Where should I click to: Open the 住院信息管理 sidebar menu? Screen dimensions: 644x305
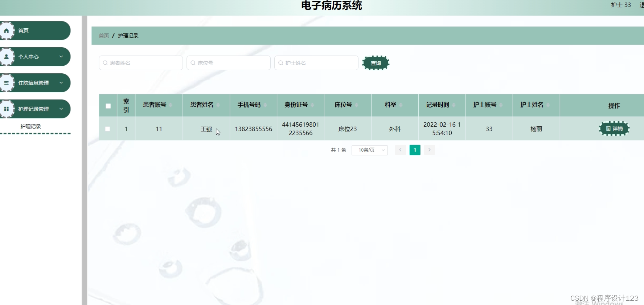35,83
